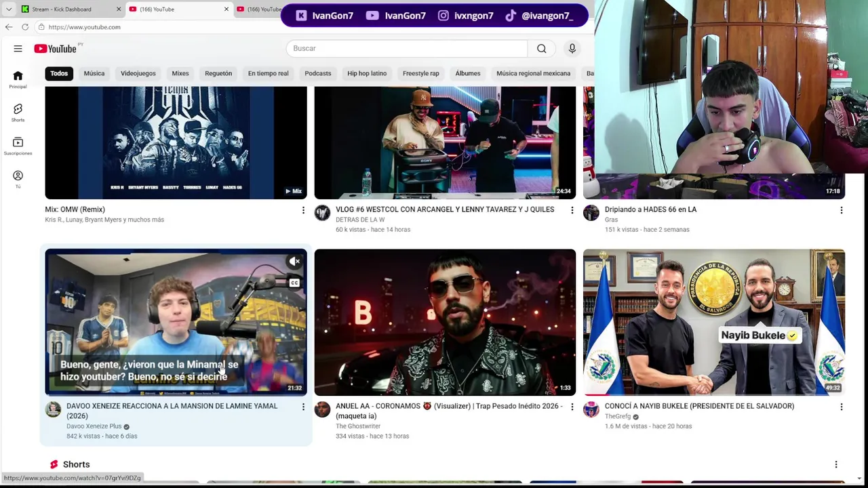
Task: Select the Freestyle rap chip
Action: [421, 73]
